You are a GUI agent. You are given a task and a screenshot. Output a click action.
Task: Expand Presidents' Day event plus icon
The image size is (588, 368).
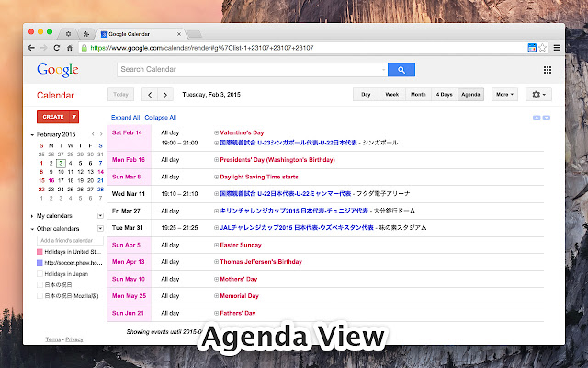click(216, 159)
